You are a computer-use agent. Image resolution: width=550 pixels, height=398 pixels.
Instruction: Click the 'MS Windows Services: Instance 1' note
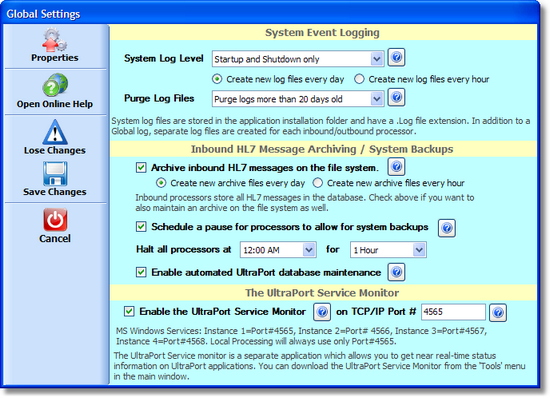(x=301, y=336)
